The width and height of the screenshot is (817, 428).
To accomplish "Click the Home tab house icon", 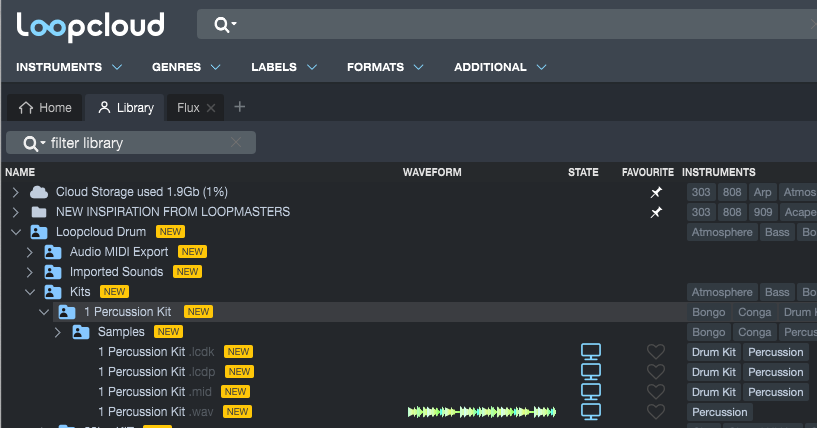I will coord(26,108).
